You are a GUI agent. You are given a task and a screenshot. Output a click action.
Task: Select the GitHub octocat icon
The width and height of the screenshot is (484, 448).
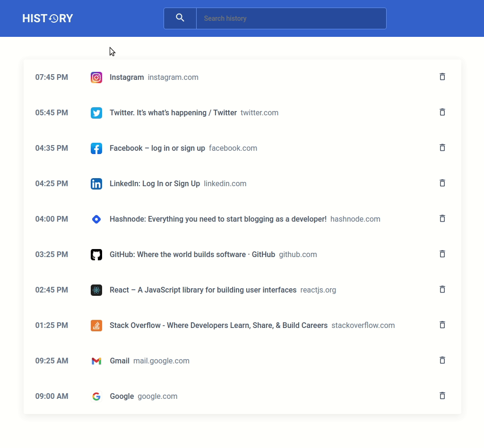96,254
